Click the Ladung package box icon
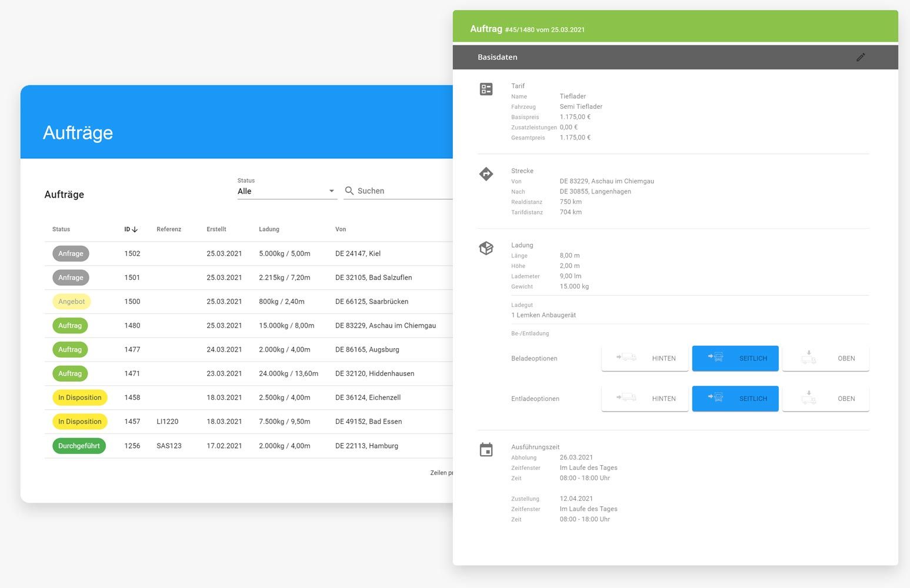The height and width of the screenshot is (588, 910). click(486, 248)
